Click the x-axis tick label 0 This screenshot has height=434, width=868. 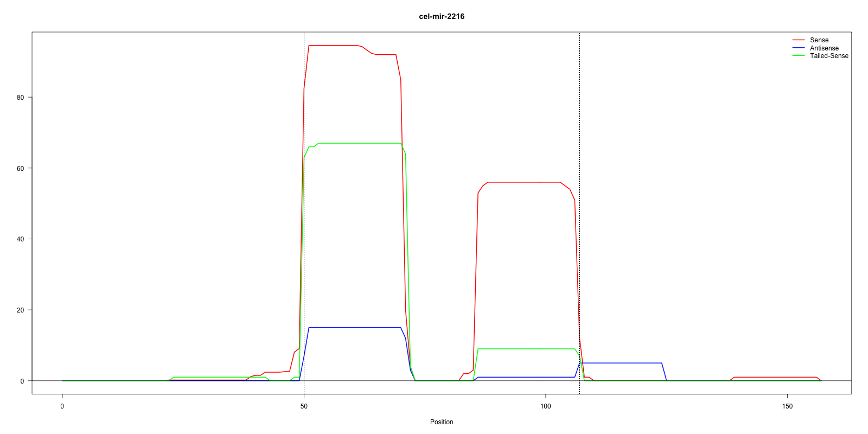click(62, 406)
